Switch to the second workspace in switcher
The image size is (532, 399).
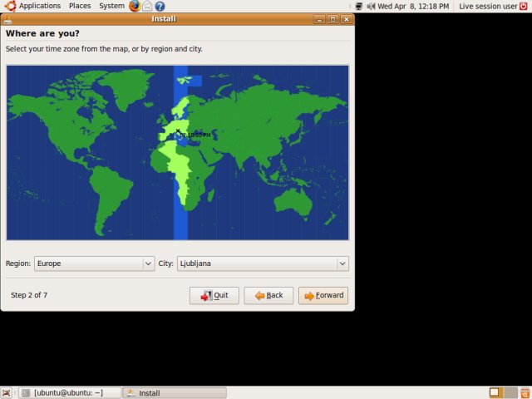[510, 392]
